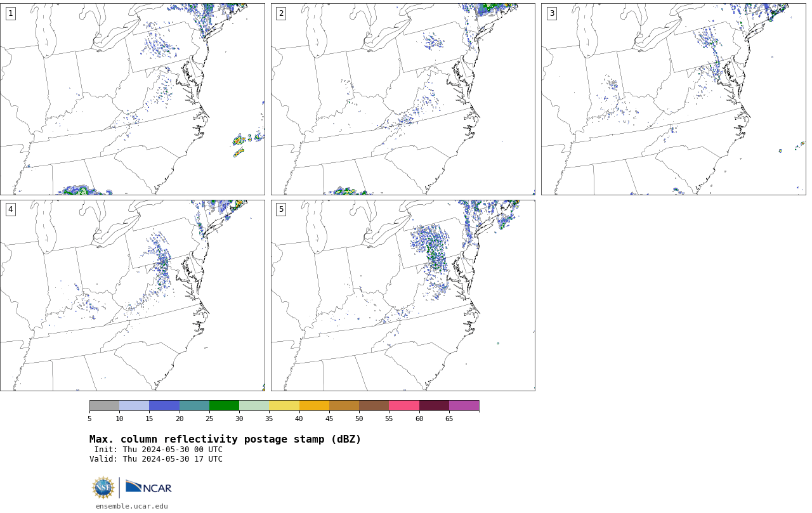The width and height of the screenshot is (812, 513).
Task: Click the colorbar tick label 30
Action: point(239,419)
